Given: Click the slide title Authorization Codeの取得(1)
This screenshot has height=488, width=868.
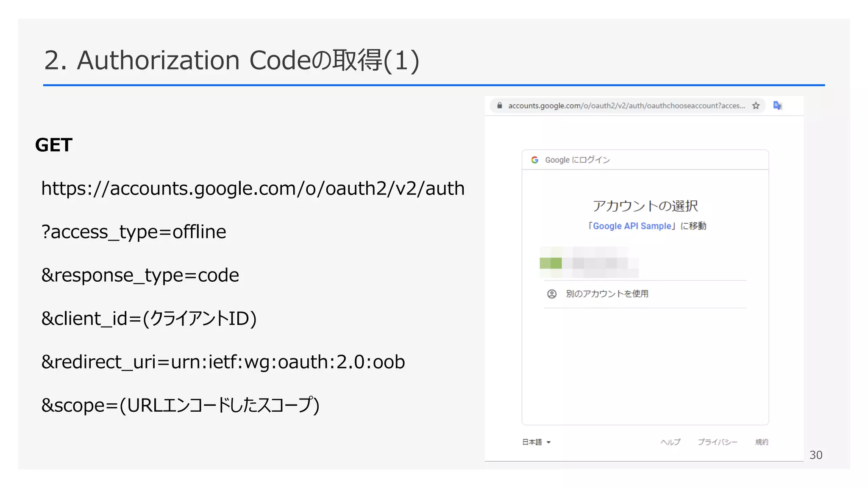Looking at the screenshot, I should pyautogui.click(x=231, y=60).
